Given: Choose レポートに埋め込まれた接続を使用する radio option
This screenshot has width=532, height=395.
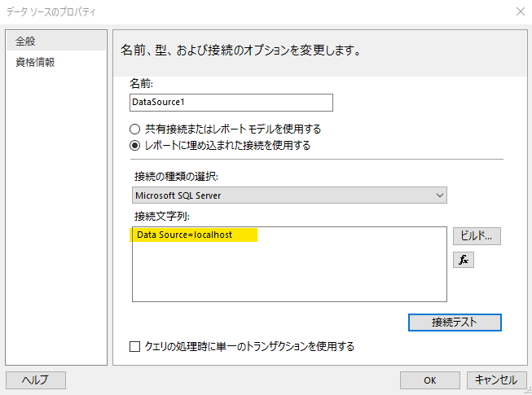Looking at the screenshot, I should pos(135,145).
